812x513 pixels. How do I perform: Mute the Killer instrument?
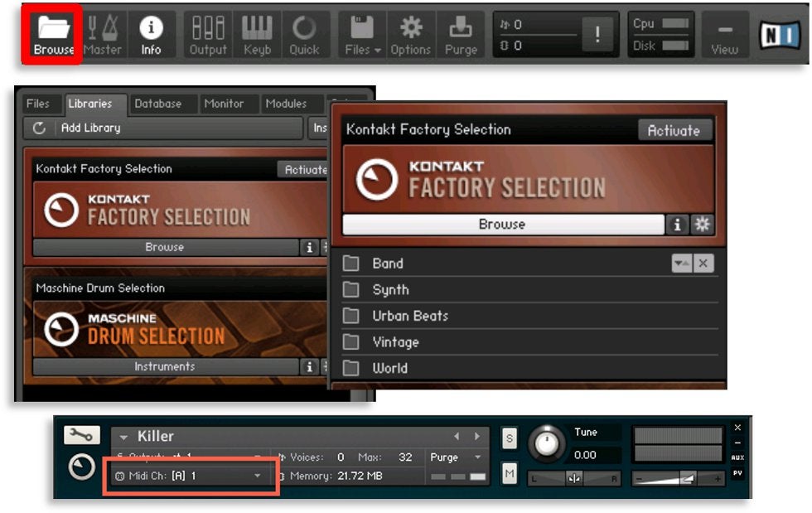tap(509, 473)
